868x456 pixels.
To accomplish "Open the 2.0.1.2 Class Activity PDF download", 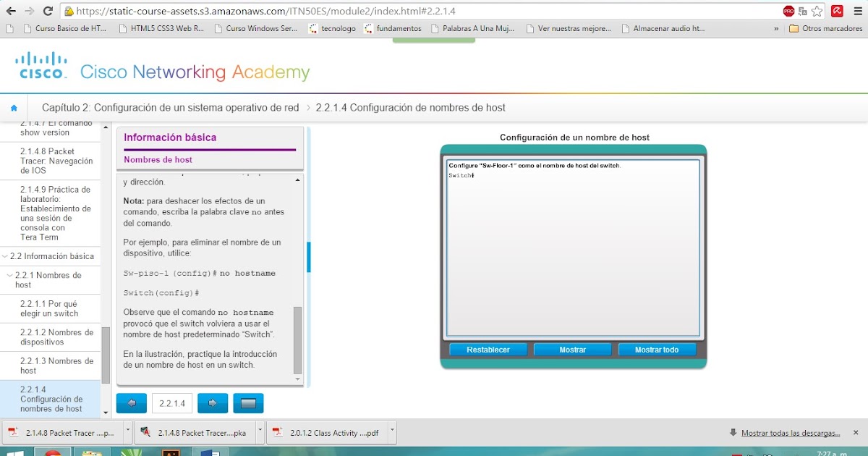I will (x=333, y=431).
